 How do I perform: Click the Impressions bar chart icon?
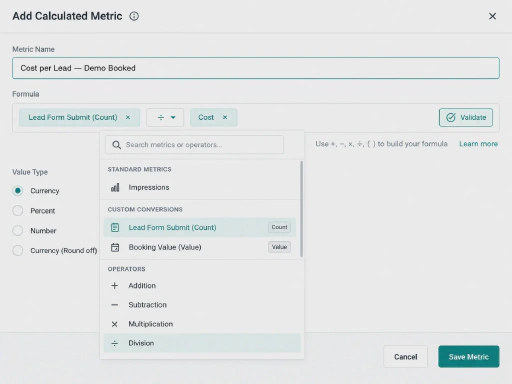tap(115, 188)
